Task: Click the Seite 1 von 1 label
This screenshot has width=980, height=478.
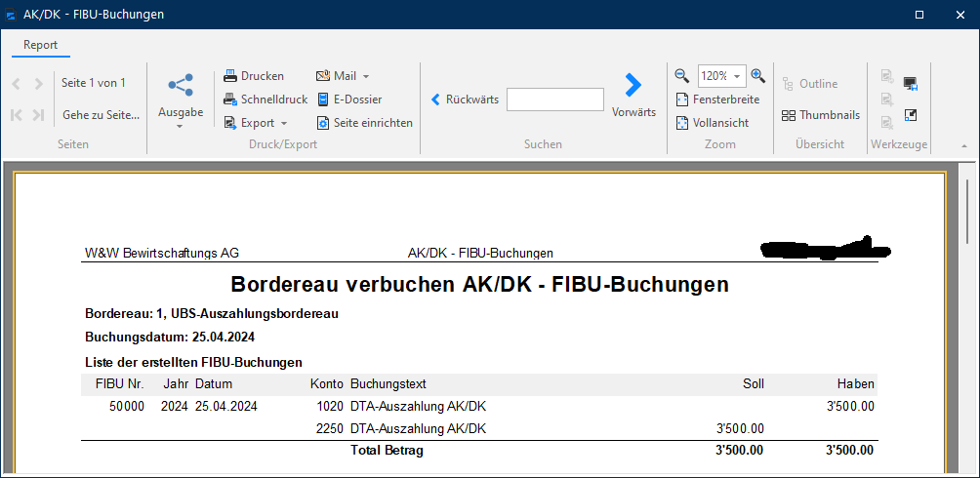Action: click(x=94, y=83)
